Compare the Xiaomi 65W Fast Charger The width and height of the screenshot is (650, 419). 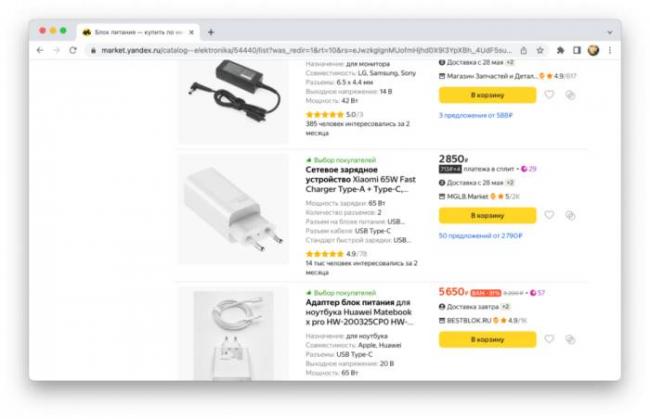click(x=570, y=215)
